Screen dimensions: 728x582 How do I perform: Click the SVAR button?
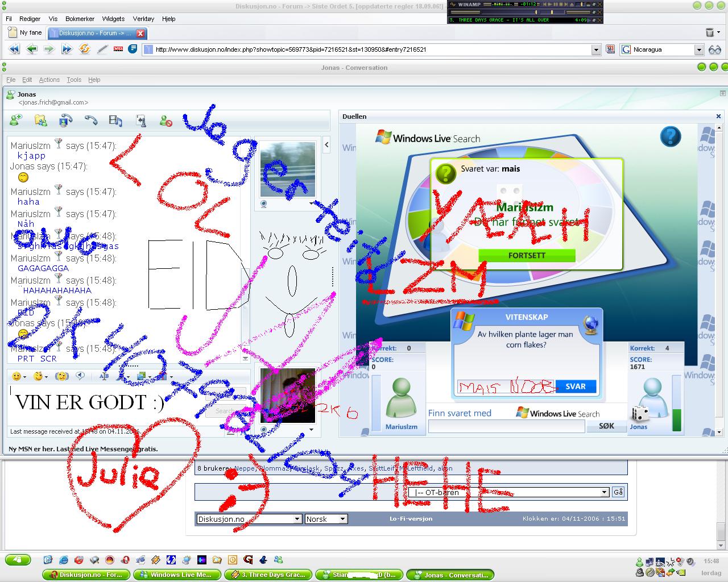576,386
